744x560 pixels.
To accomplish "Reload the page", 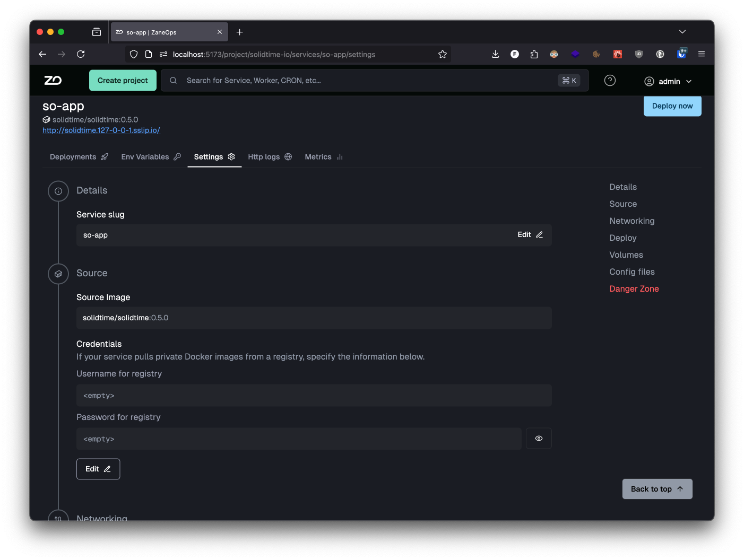I will click(81, 54).
